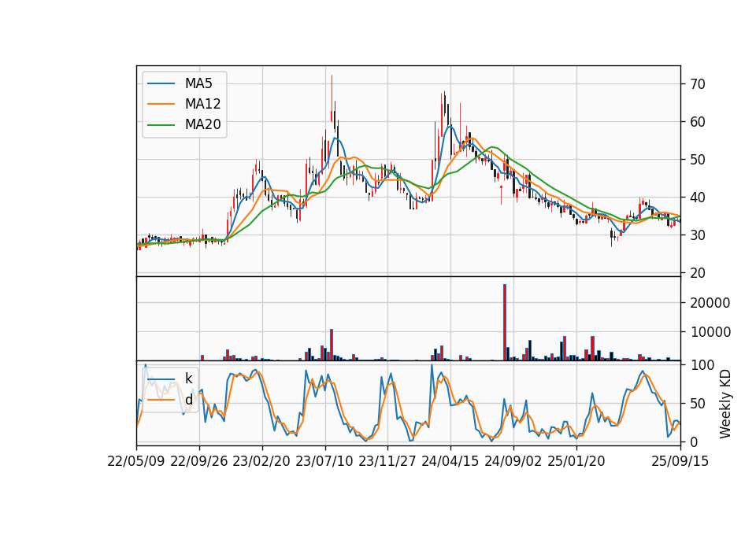Click the MA20 legend label
The image size is (756, 543).
[x=202, y=124]
